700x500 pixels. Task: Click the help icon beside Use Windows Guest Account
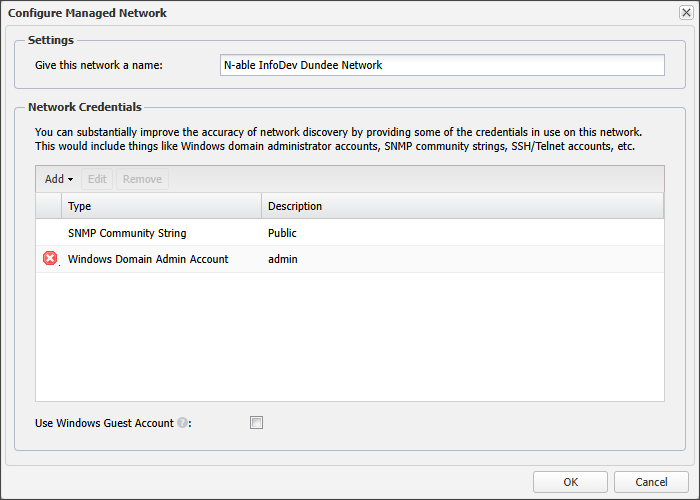183,423
